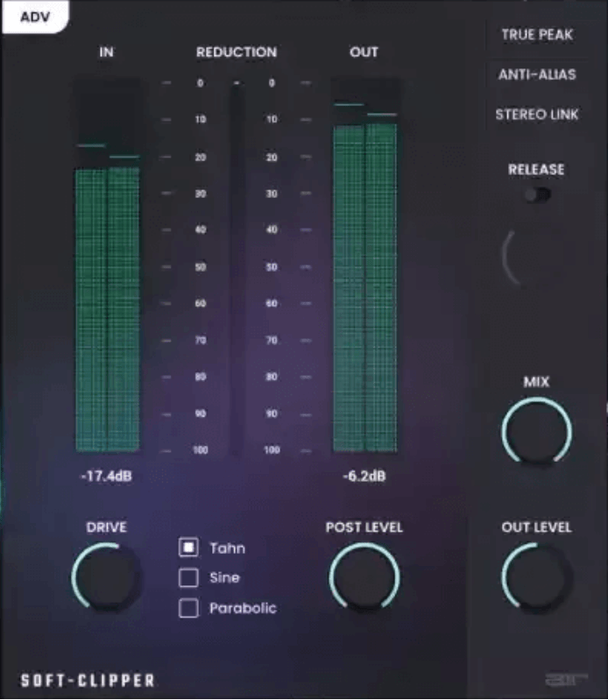Click the SOFT-CLIPPER plugin title

(88, 681)
